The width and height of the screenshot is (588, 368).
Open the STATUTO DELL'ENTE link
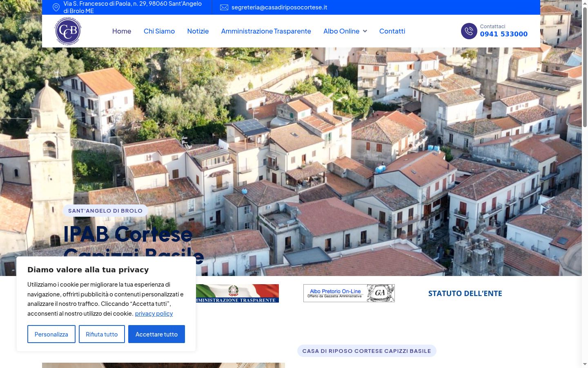[x=465, y=293]
